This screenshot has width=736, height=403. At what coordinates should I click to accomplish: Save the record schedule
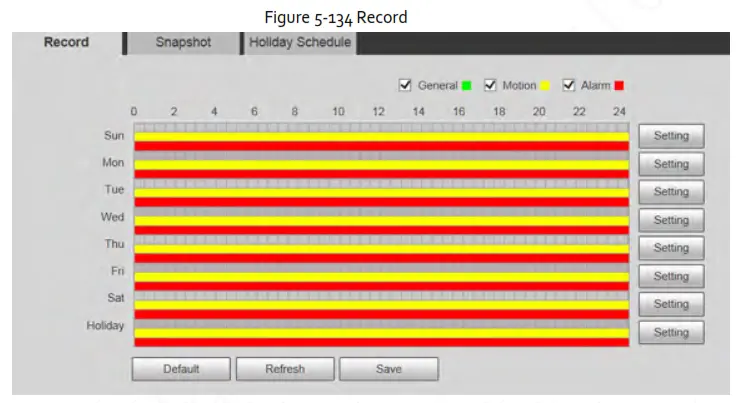tap(389, 369)
